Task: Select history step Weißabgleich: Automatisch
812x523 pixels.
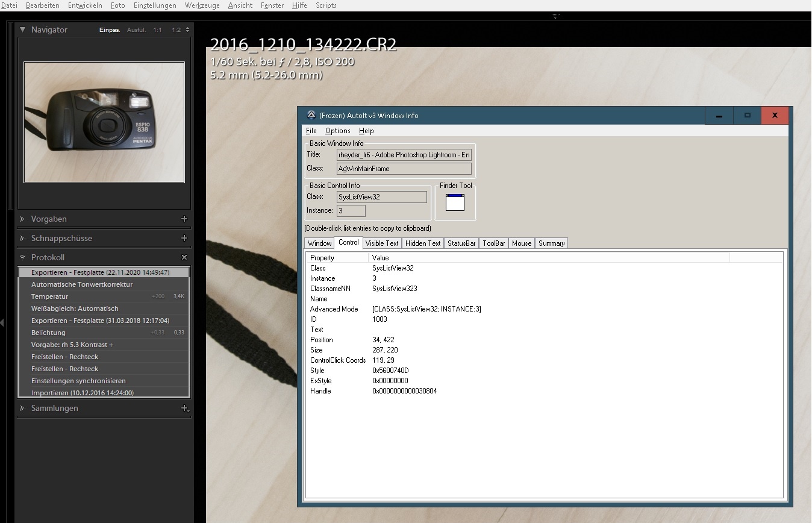Action: pyautogui.click(x=104, y=308)
